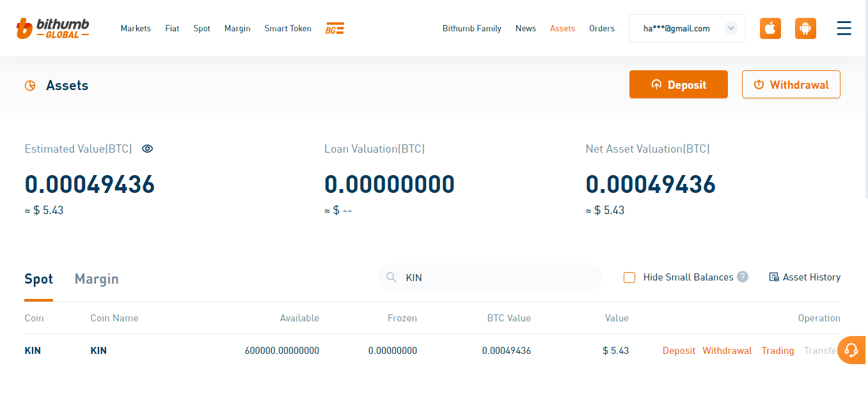Open the hamburger menu icon

844,28
